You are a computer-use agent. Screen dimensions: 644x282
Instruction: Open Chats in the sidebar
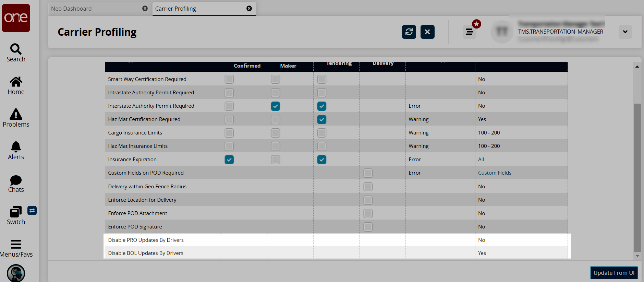pyautogui.click(x=16, y=184)
